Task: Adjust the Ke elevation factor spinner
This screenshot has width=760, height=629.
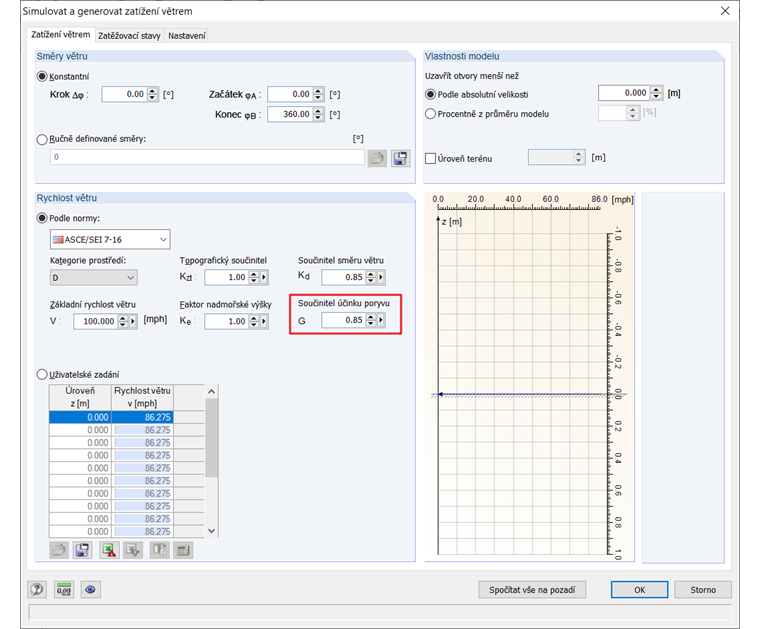Action: 253,321
